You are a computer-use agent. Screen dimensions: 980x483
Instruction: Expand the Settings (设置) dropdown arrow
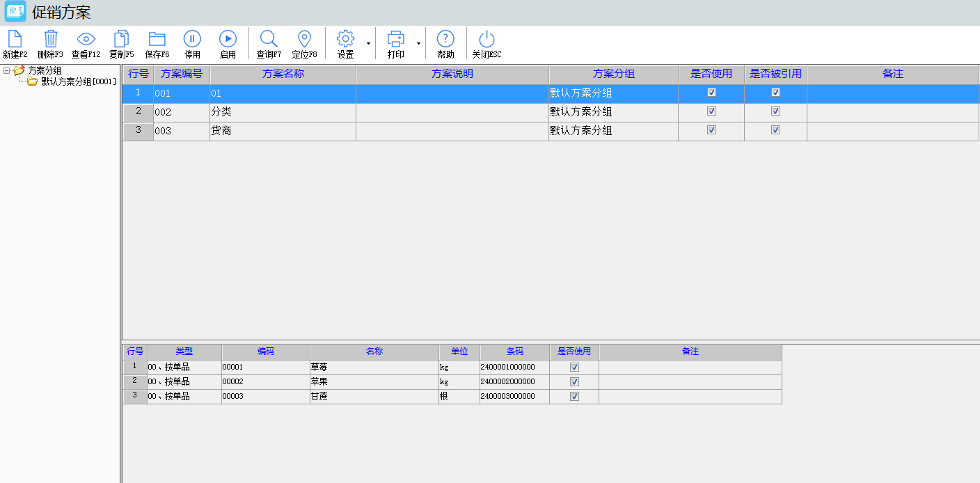tap(368, 44)
